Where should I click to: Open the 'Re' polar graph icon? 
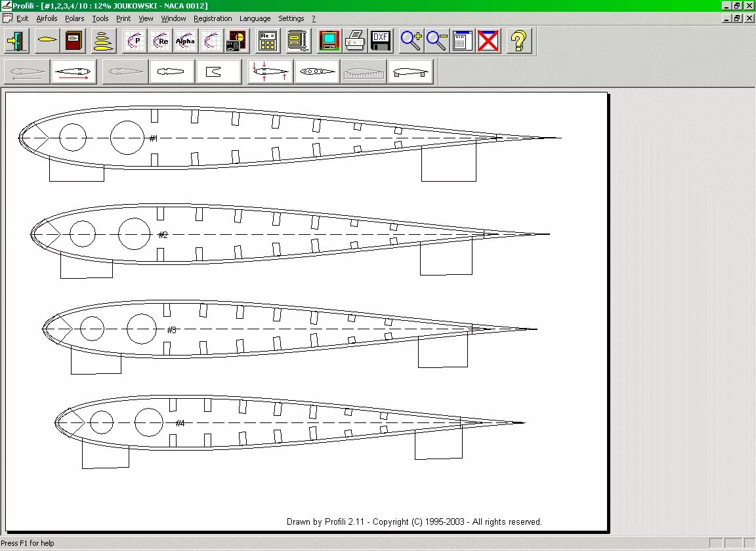point(161,41)
